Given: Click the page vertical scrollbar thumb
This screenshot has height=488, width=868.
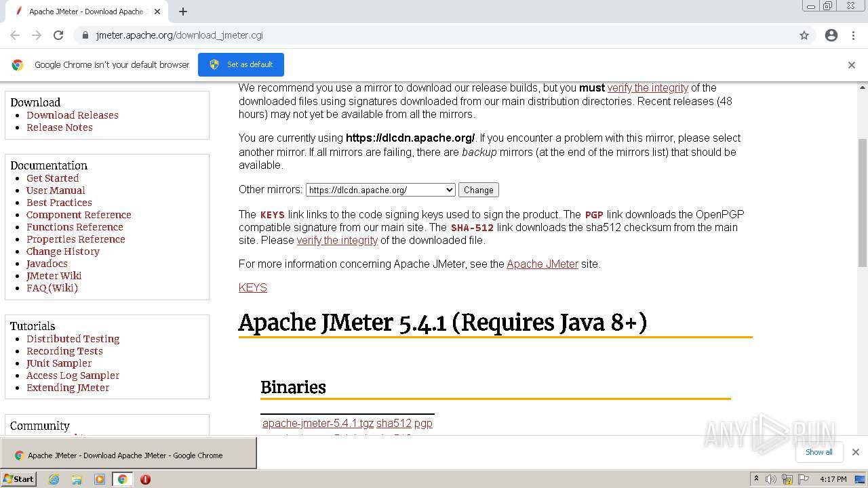Looking at the screenshot, I should (863, 202).
